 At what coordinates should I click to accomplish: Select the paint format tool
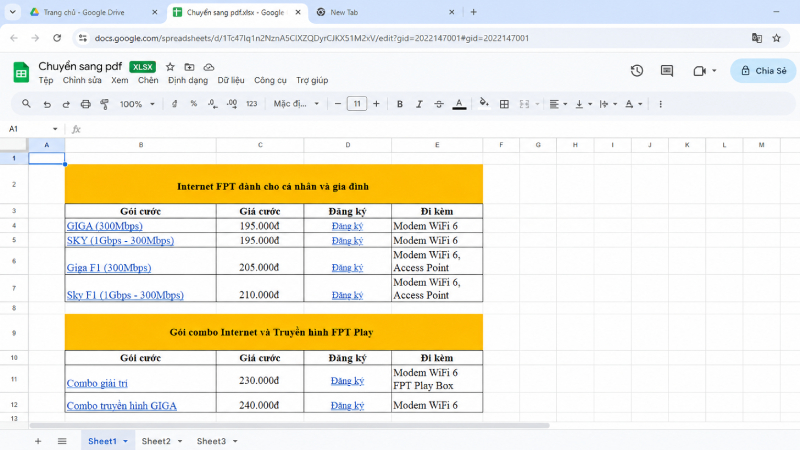pyautogui.click(x=105, y=104)
